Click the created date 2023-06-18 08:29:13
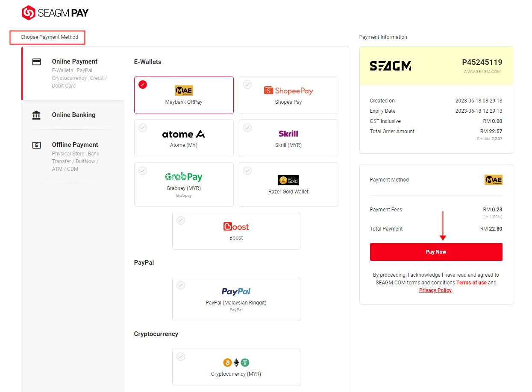This screenshot has height=392, width=532. (x=479, y=101)
